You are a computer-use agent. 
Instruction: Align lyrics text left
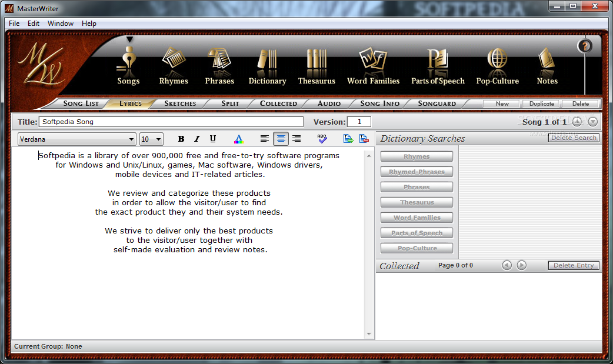click(265, 139)
